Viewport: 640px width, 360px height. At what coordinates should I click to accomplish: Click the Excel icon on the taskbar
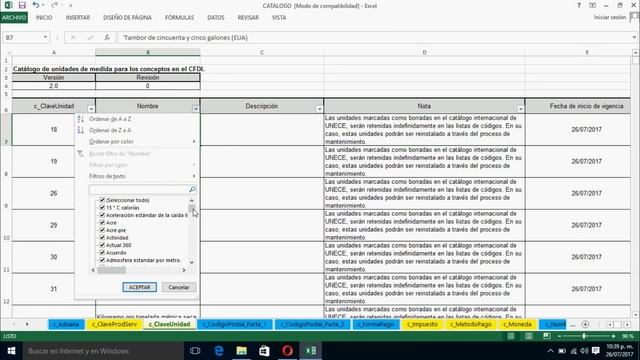coord(311,351)
